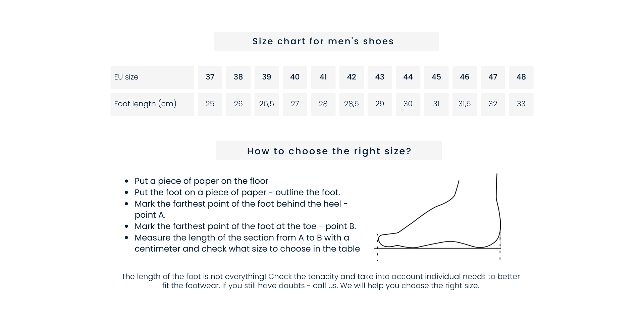Screen dimensions: 644x322
Task: Click the foot outline illustration
Action: pos(437,217)
